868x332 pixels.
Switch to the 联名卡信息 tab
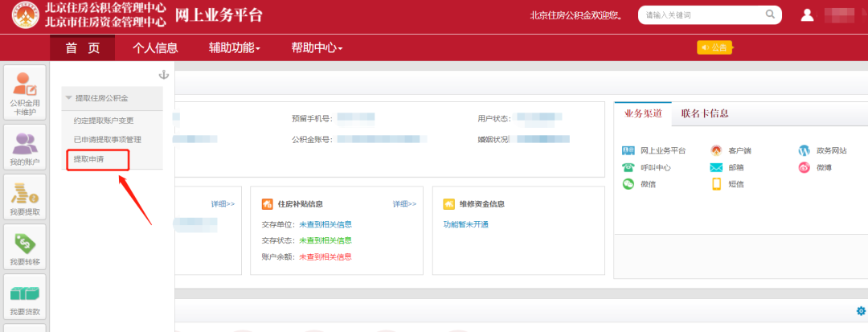click(705, 113)
